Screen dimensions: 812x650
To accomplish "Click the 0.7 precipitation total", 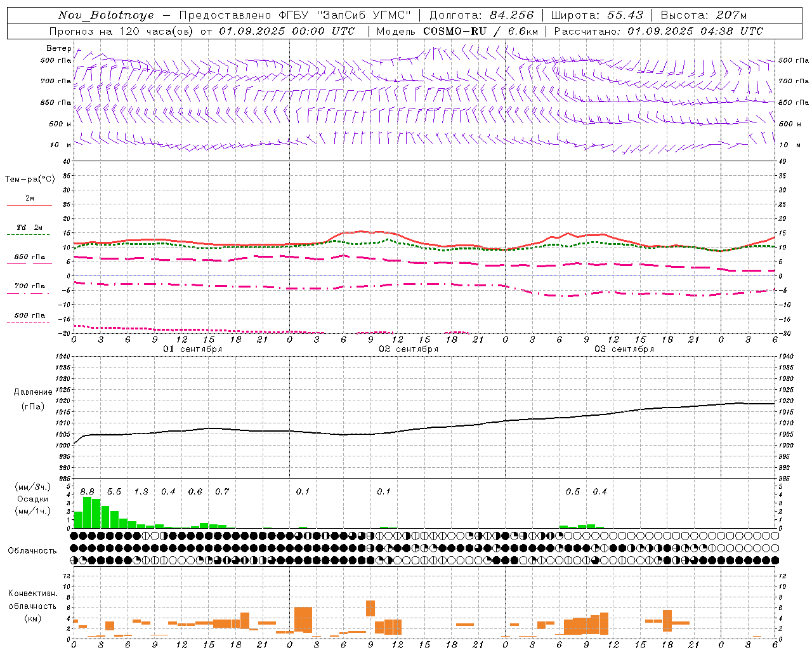I will click(x=222, y=491).
